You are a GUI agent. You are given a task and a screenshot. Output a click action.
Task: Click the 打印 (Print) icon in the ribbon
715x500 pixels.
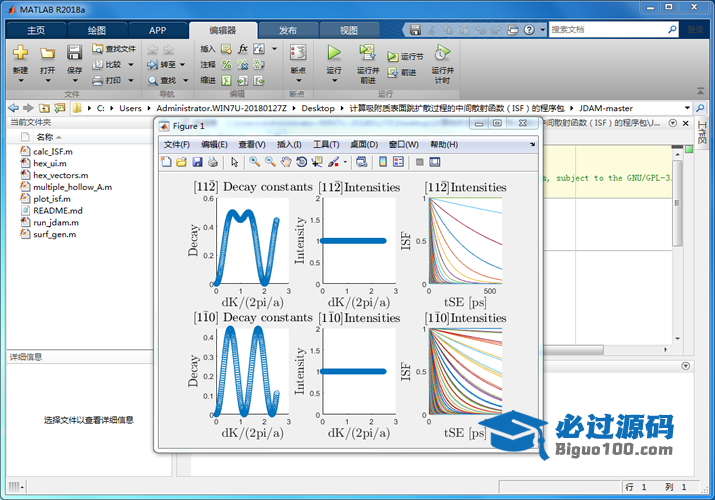(98, 81)
